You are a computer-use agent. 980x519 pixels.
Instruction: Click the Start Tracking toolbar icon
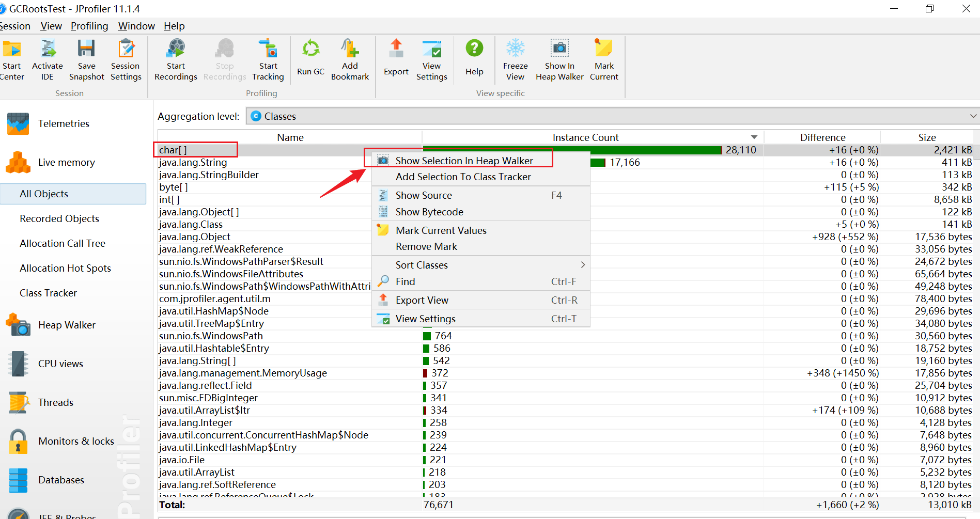click(268, 49)
